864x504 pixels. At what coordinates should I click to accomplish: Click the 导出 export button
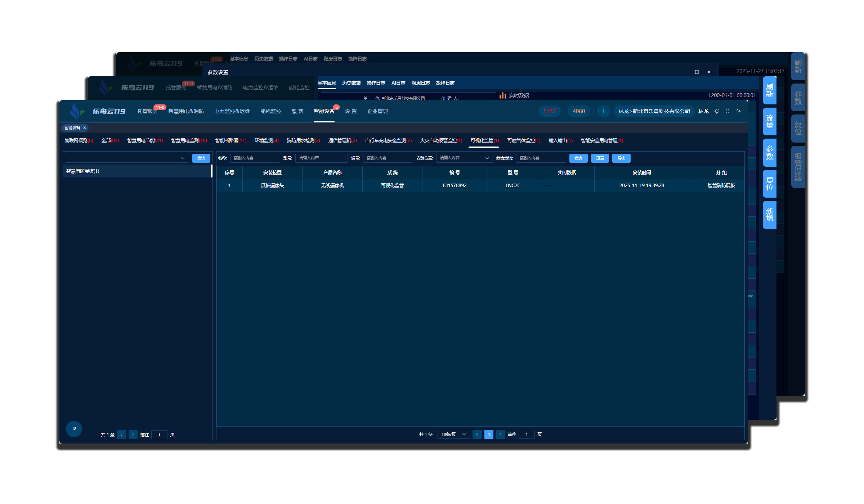[621, 158]
